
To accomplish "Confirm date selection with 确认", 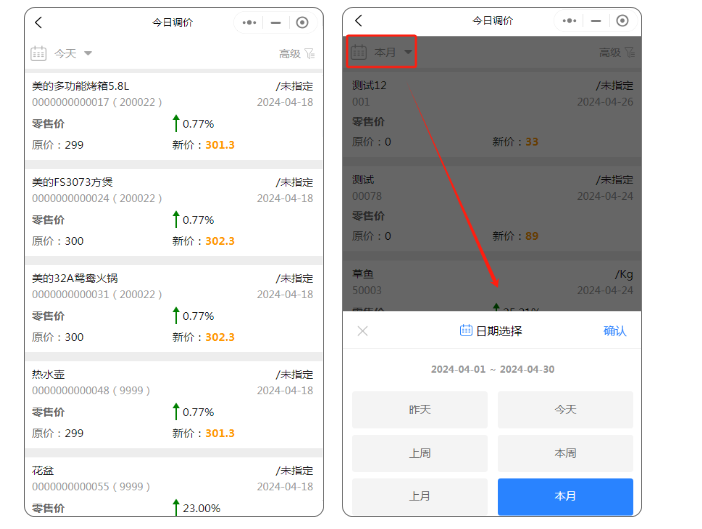I will (615, 331).
